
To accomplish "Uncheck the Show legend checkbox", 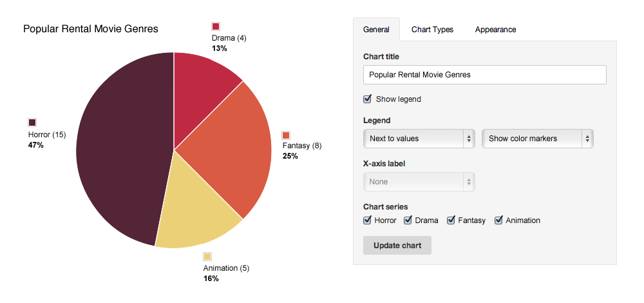I will (x=368, y=99).
